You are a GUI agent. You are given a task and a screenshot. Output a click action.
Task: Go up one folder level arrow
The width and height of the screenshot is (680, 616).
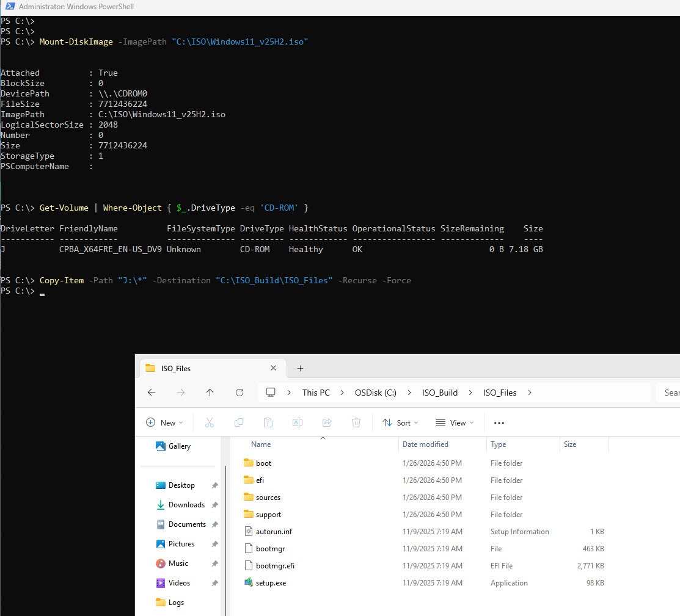[210, 393]
